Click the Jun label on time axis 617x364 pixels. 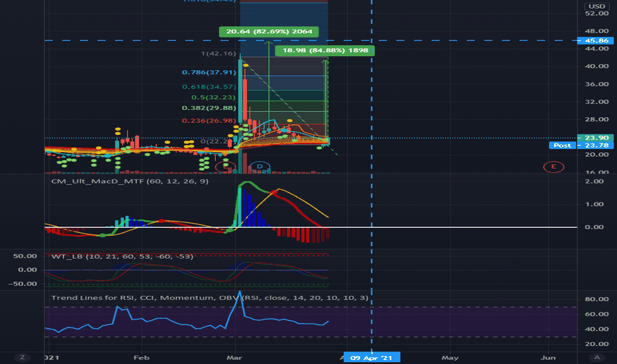tap(548, 357)
